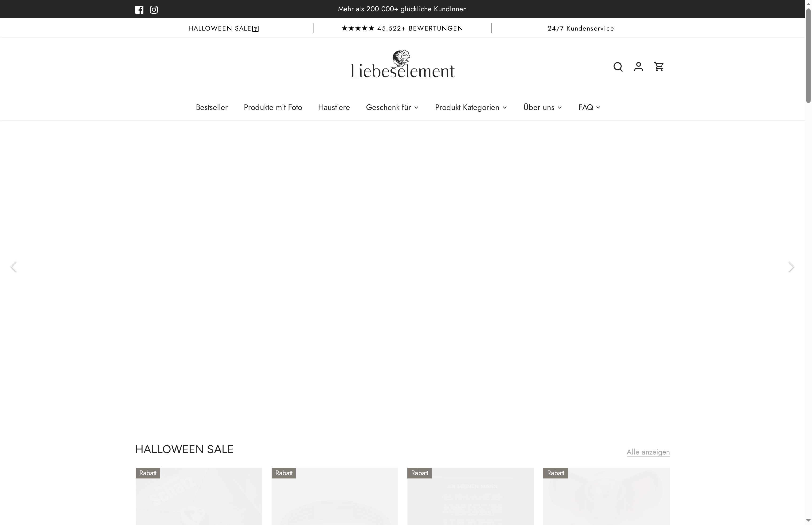
Task: Advance carousel with right arrow icon
Action: click(791, 267)
